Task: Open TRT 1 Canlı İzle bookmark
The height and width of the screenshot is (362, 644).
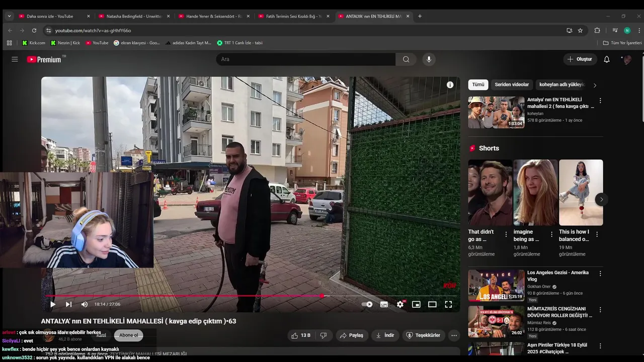Action: point(239,43)
